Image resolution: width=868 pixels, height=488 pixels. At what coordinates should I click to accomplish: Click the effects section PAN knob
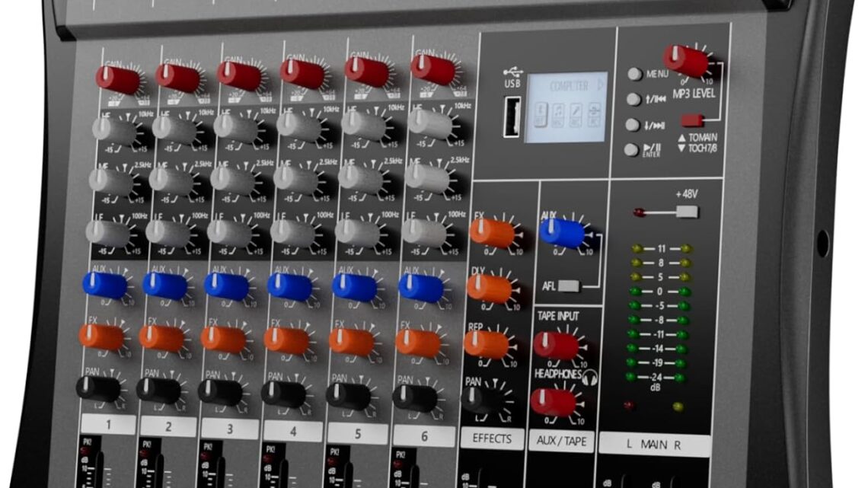pyautogui.click(x=483, y=400)
